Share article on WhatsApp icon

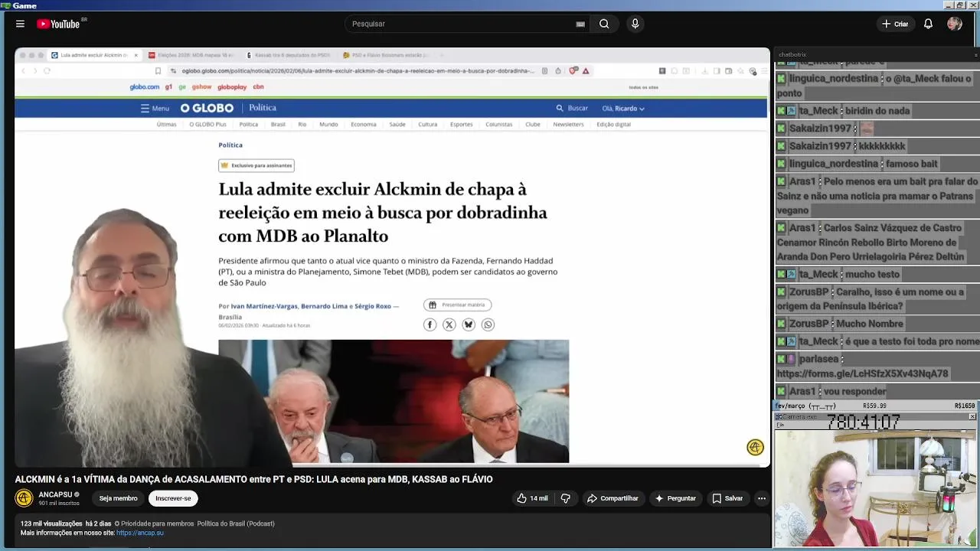488,324
